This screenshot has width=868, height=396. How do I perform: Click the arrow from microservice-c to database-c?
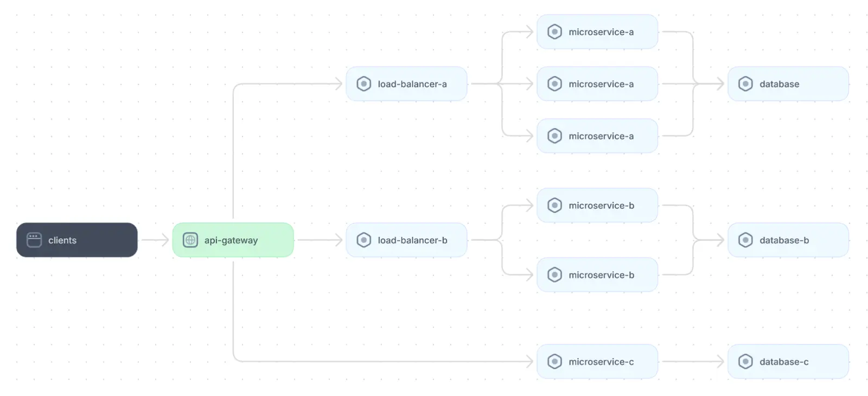click(693, 361)
